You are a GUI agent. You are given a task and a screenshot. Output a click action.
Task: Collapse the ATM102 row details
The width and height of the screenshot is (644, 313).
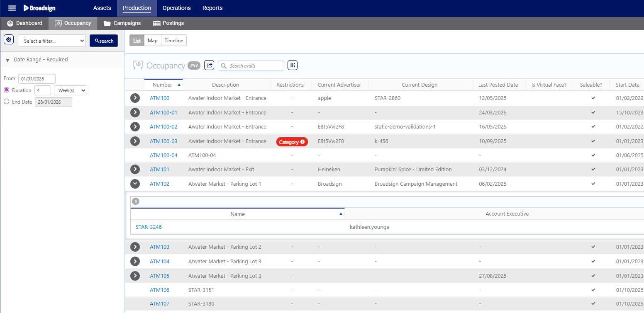[x=135, y=184]
